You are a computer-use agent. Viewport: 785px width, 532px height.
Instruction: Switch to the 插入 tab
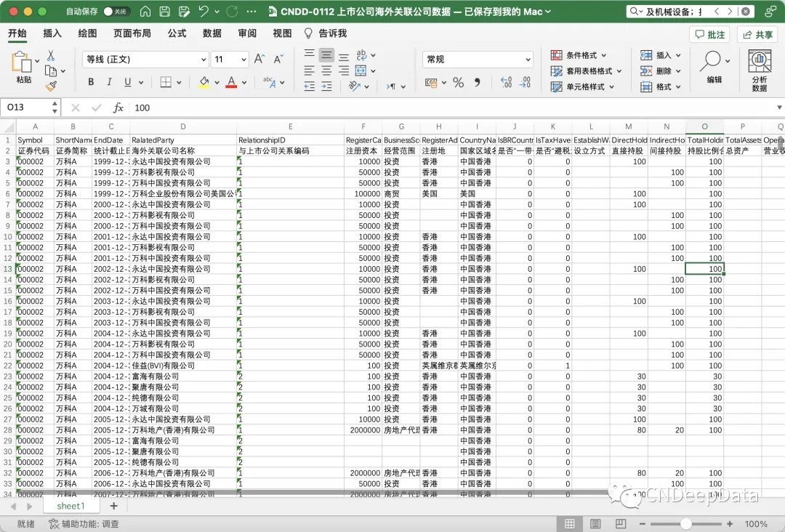tap(52, 33)
